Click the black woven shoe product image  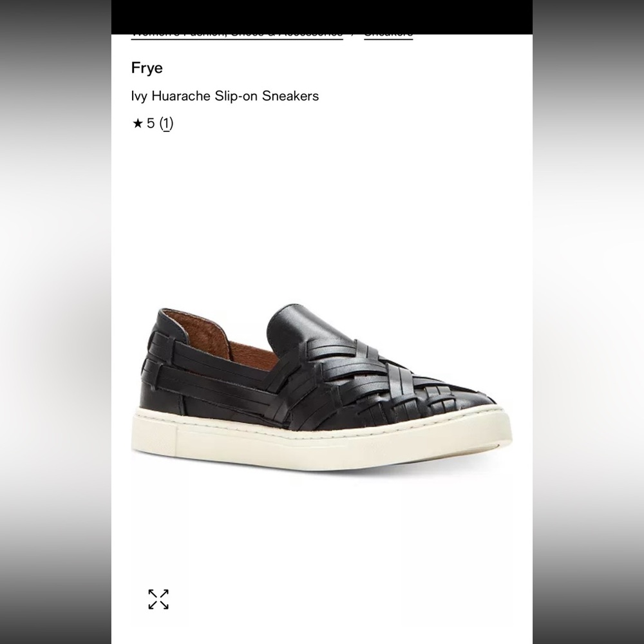[321, 387]
